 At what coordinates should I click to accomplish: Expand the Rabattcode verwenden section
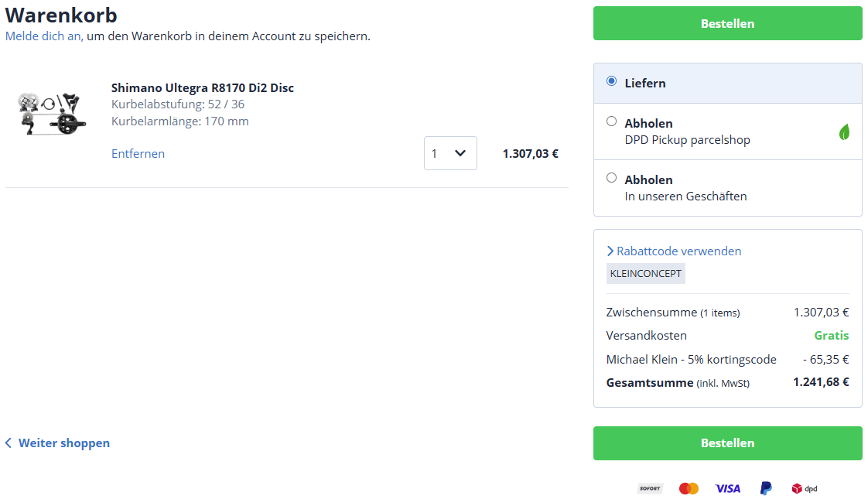(674, 251)
